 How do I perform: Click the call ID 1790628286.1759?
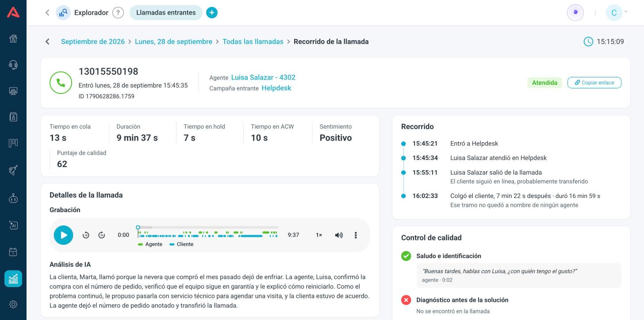pos(107,96)
